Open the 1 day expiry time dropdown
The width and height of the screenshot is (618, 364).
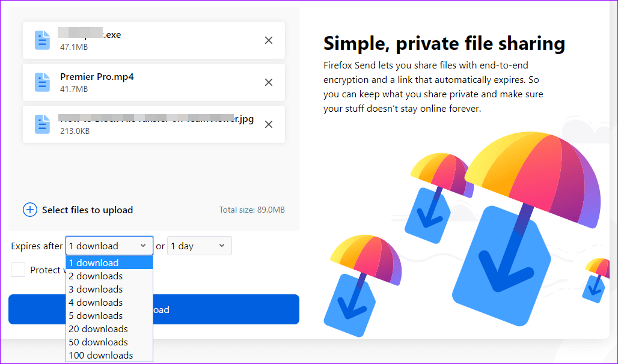click(x=200, y=246)
